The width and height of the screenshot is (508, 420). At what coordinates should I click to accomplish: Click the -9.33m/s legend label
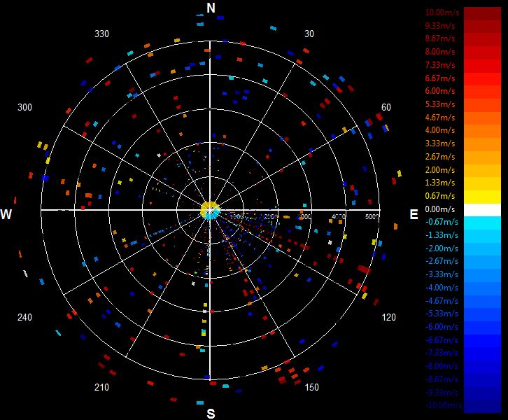[442, 393]
